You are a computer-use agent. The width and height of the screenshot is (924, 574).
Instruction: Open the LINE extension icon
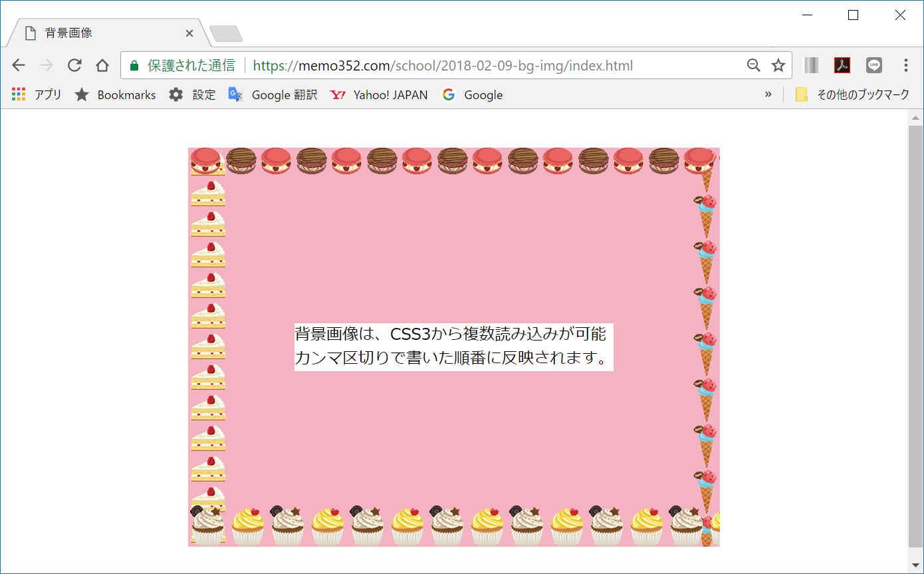[873, 65]
